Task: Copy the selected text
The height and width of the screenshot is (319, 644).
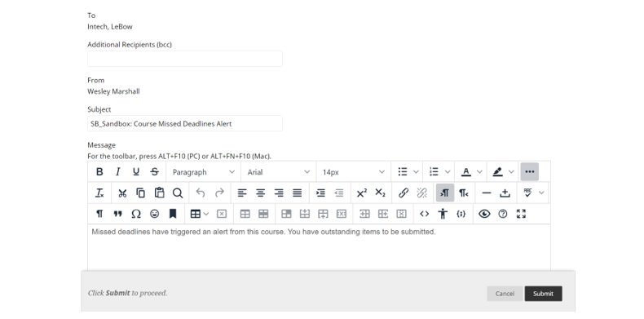Action: tap(140, 193)
